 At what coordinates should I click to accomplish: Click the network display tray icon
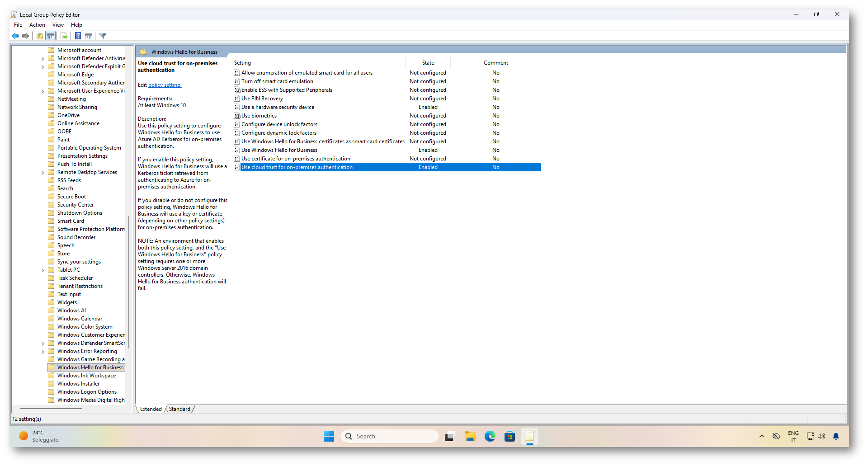coord(810,437)
